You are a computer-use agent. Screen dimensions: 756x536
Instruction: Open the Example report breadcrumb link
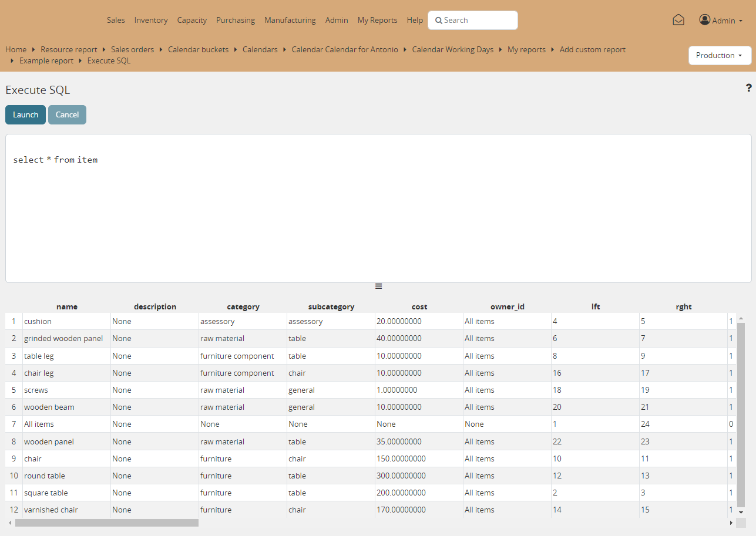click(x=46, y=60)
